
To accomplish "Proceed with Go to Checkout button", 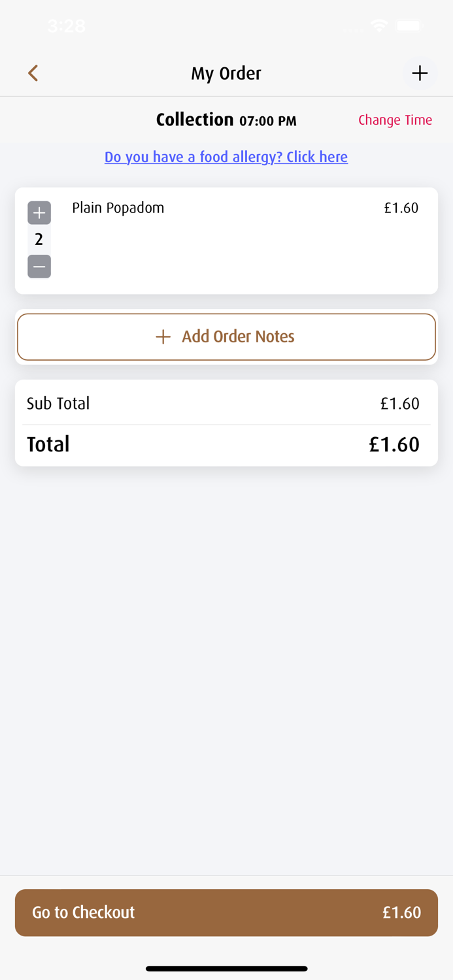I will (x=226, y=913).
